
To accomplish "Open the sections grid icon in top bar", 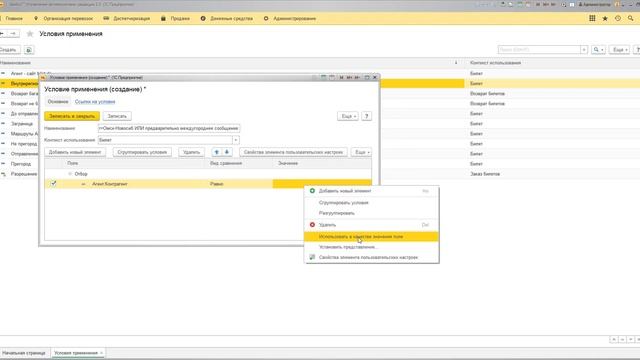I will pos(592,18).
